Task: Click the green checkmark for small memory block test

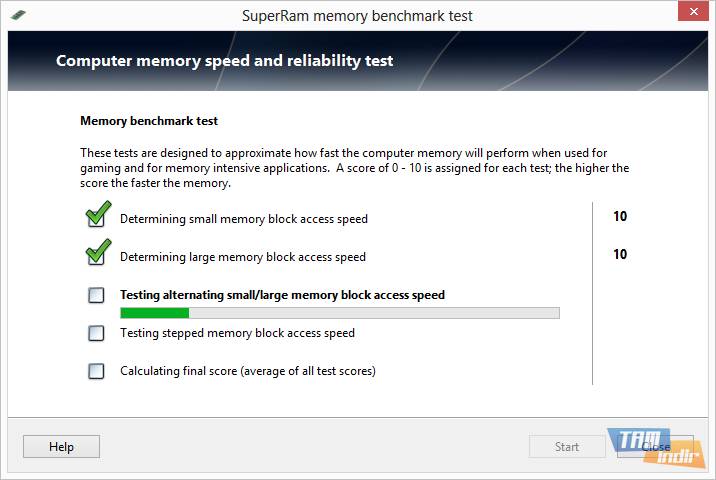Action: pos(97,216)
